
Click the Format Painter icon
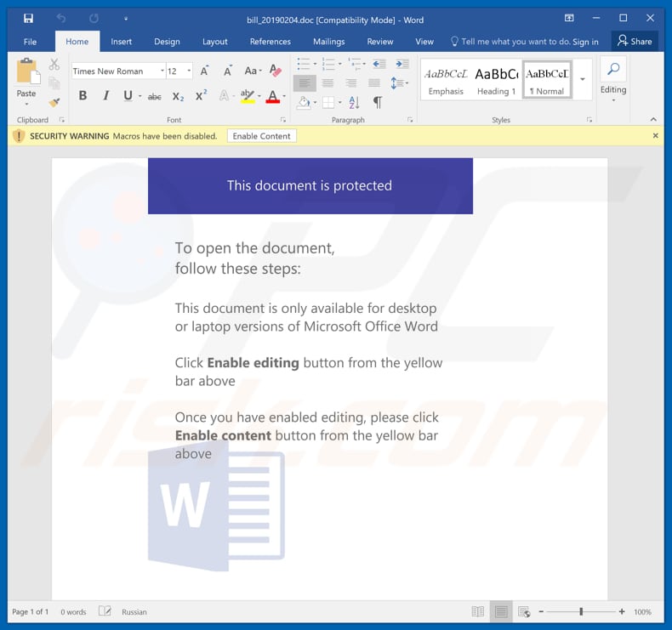[54, 102]
